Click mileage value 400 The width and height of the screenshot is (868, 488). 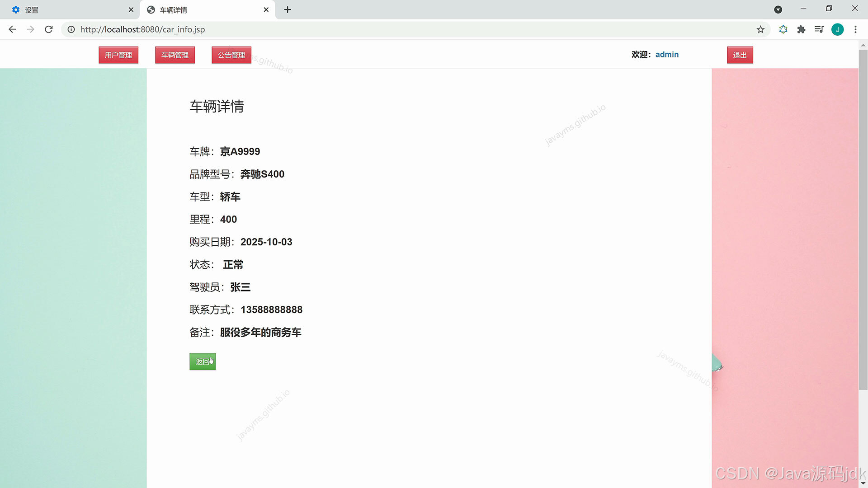pyautogui.click(x=228, y=220)
